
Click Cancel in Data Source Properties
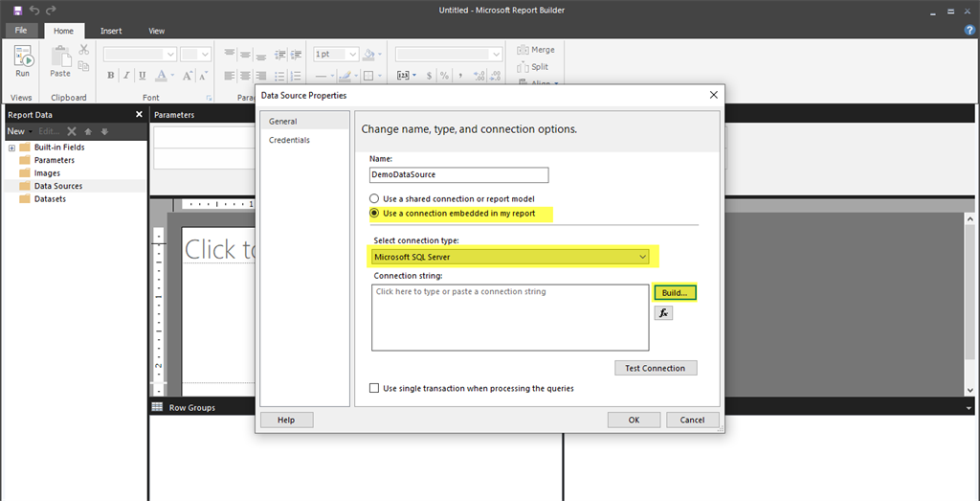point(693,420)
